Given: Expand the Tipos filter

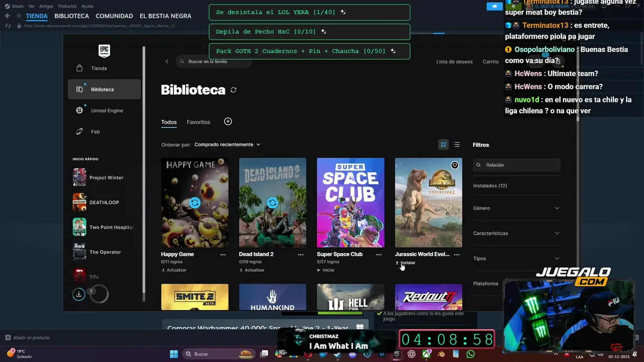Looking at the screenshot, I should (x=517, y=258).
